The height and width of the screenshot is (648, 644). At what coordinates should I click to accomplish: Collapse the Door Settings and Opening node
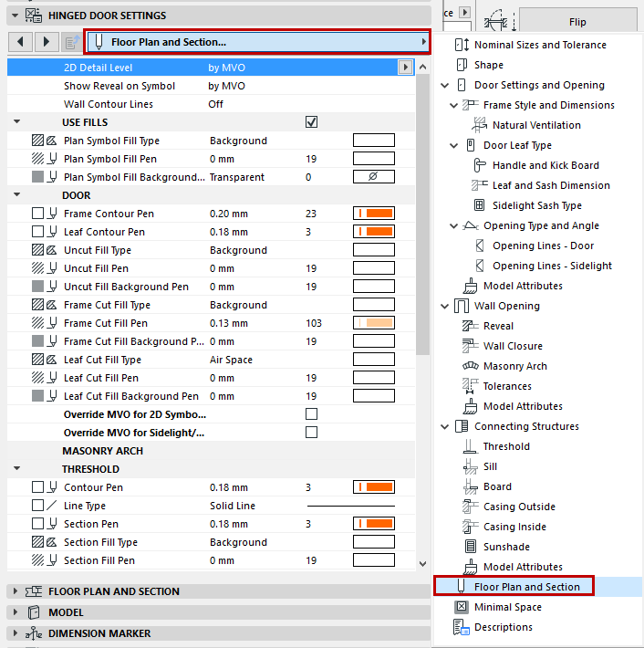(x=445, y=85)
